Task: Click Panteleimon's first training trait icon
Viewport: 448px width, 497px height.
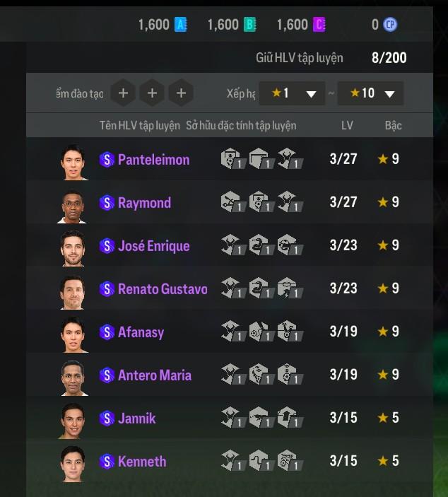Action: 233,158
